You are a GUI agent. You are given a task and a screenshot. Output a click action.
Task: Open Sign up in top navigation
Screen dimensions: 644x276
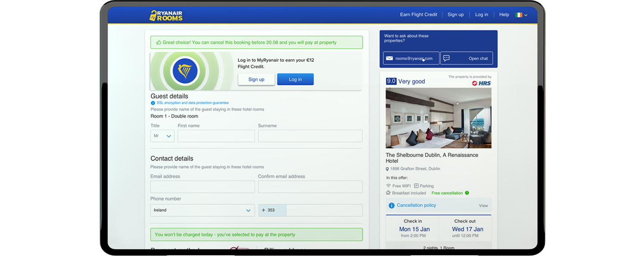[455, 15]
